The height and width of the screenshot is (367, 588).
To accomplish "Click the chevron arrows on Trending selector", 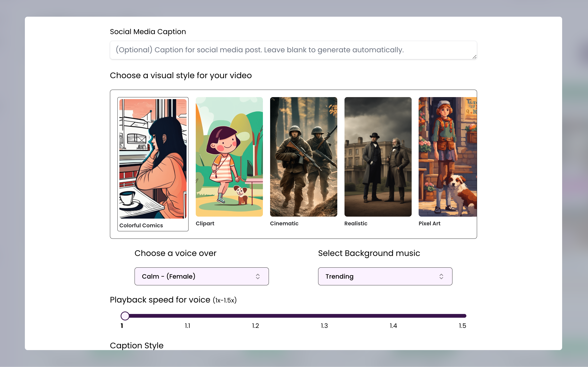I will click(x=441, y=276).
